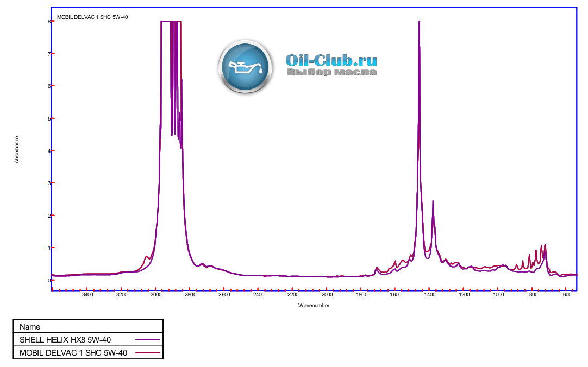The width and height of the screenshot is (588, 367).
Task: Click the sharp spectrum peak near 1460 wavenumber
Action: coord(419,22)
